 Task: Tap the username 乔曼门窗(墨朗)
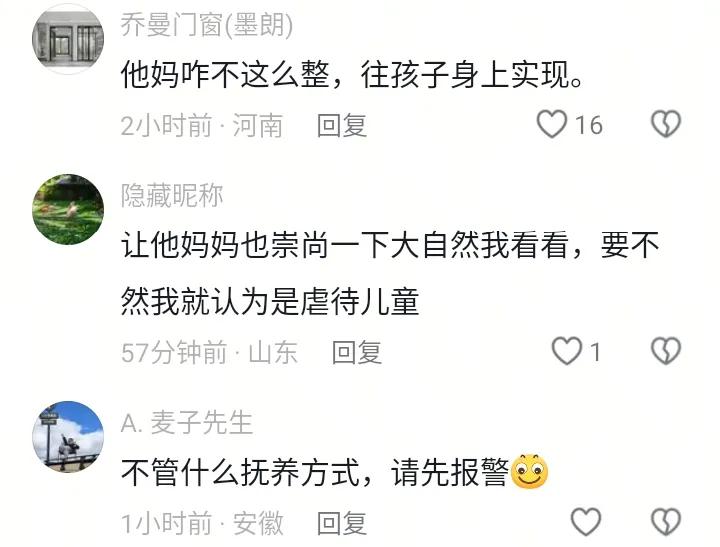207,24
